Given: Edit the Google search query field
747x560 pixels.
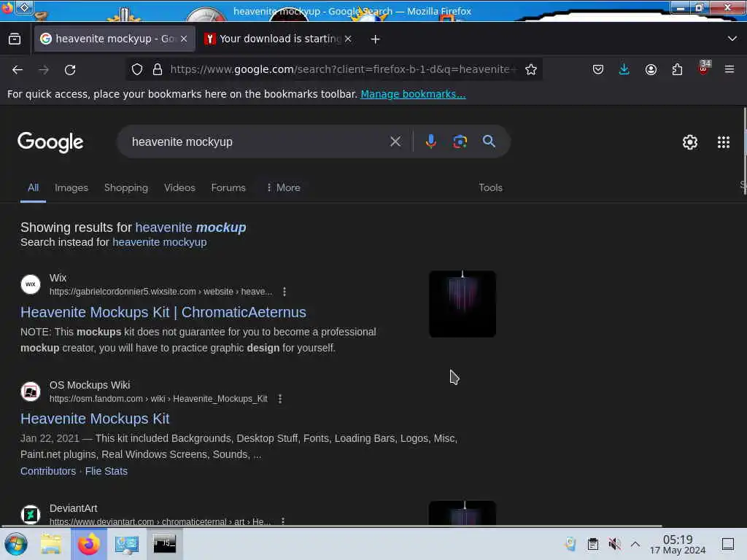Looking at the screenshot, I should (258, 142).
